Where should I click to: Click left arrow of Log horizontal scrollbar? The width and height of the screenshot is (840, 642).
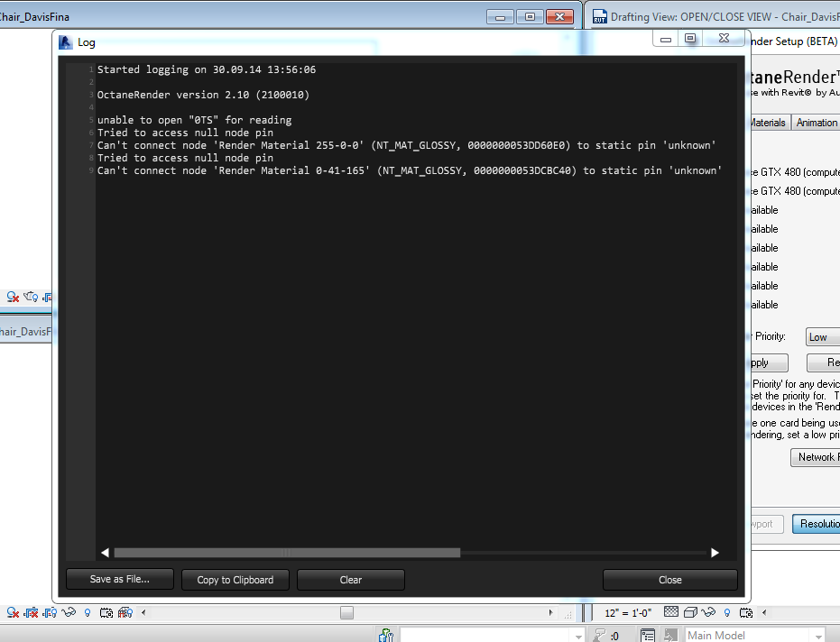pos(105,553)
